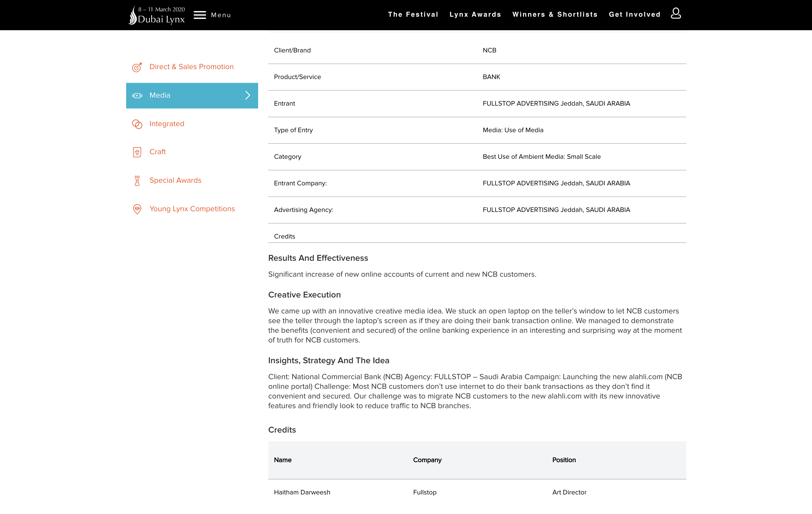
Task: Click the Name column header
Action: [x=283, y=460]
